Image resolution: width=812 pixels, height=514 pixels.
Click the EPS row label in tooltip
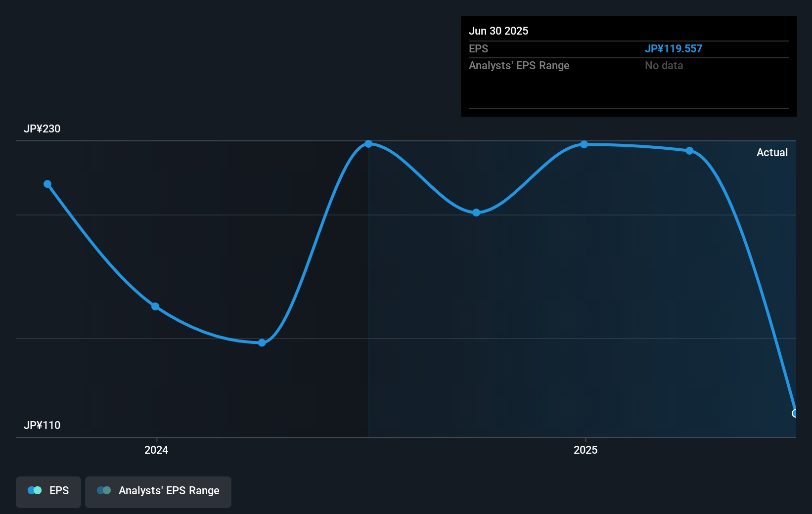(x=478, y=48)
